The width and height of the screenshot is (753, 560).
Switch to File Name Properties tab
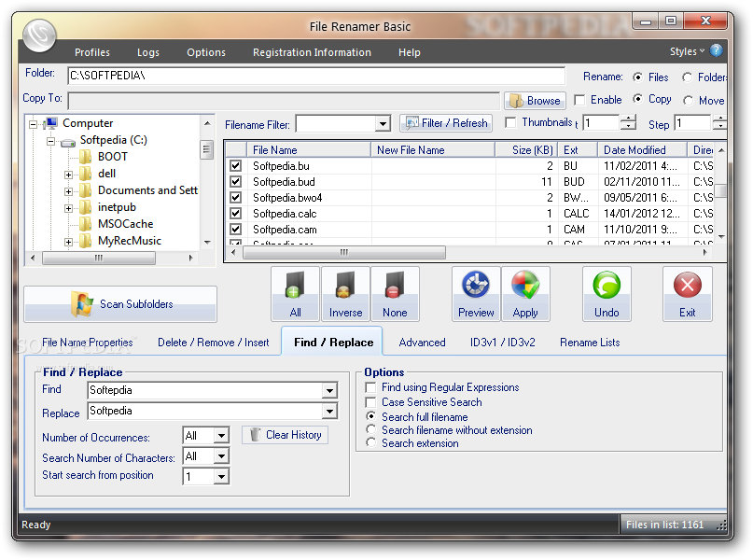(x=88, y=343)
